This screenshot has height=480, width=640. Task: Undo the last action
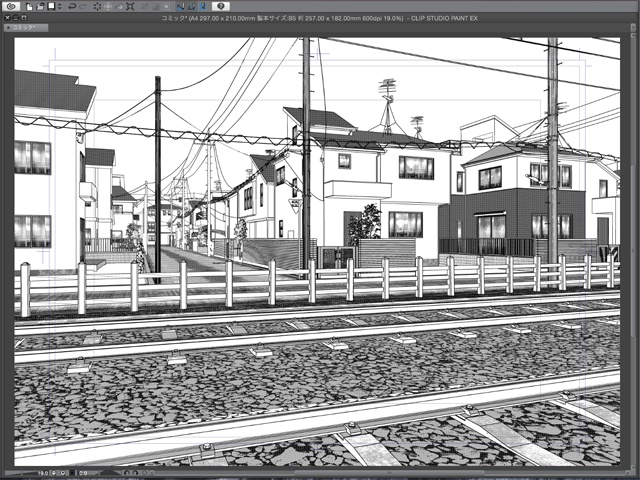(72, 7)
